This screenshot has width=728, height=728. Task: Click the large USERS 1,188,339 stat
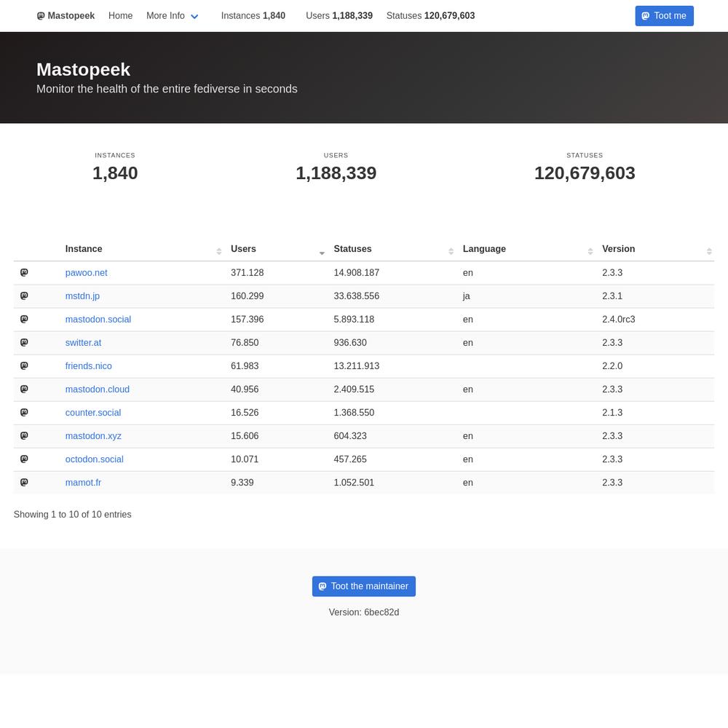pyautogui.click(x=336, y=167)
